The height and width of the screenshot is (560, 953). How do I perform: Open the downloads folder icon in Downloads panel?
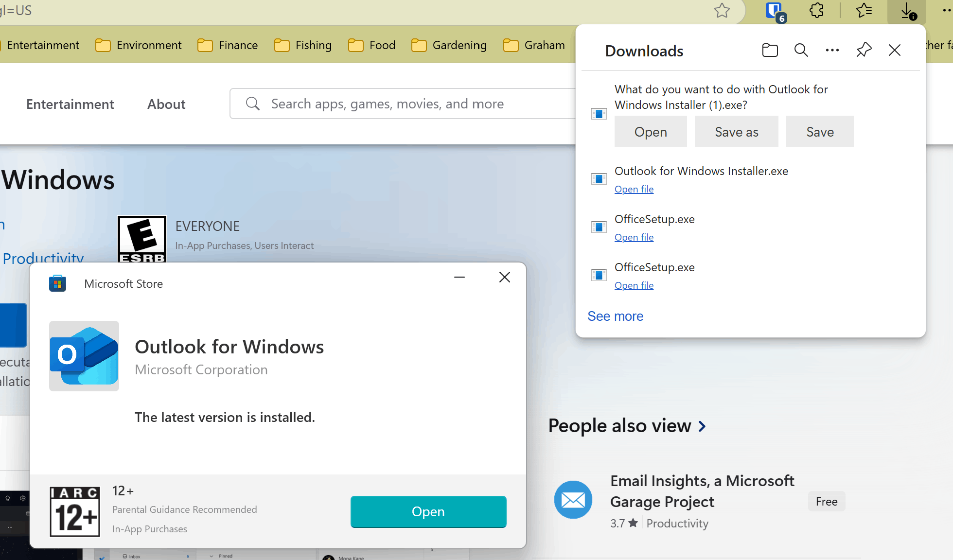pyautogui.click(x=770, y=50)
